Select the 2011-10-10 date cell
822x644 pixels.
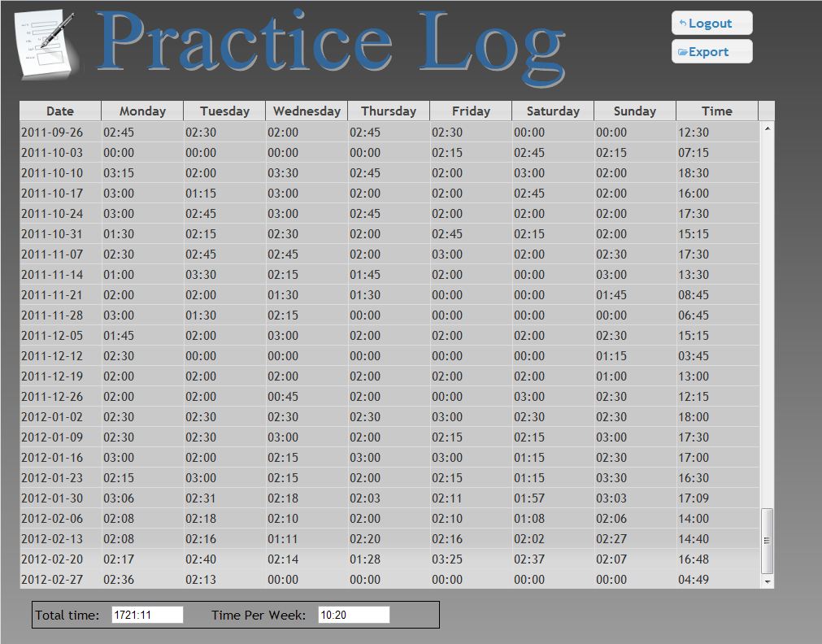click(60, 173)
